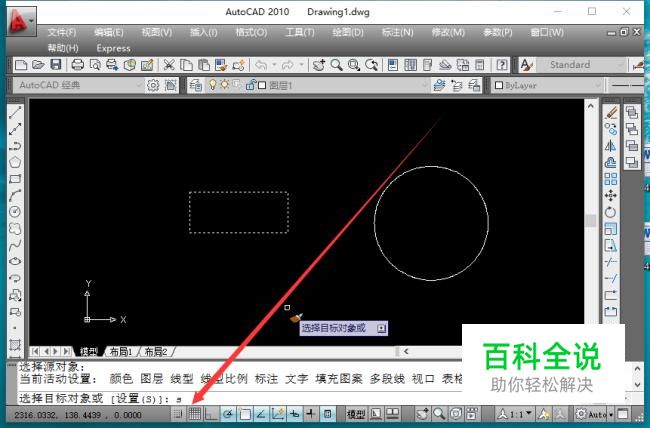Viewport: 650px width, 428px height.
Task: Print the drawing with Plot icon
Action: click(78, 65)
